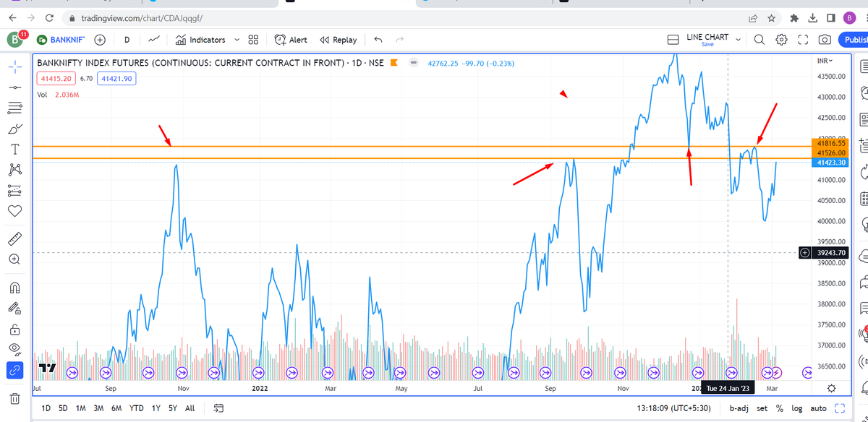The image size is (868, 422).
Task: Expand the chart style dropdown near Line Chart
Action: 737,40
